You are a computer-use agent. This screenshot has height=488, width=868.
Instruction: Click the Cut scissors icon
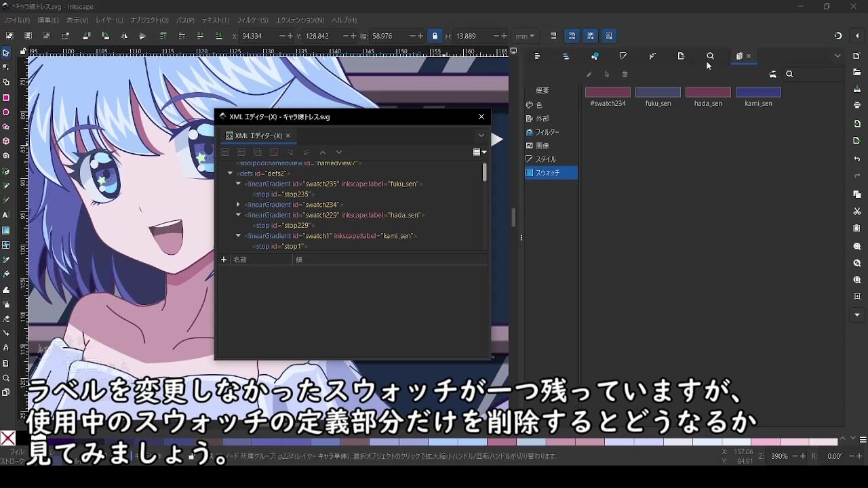click(x=857, y=211)
